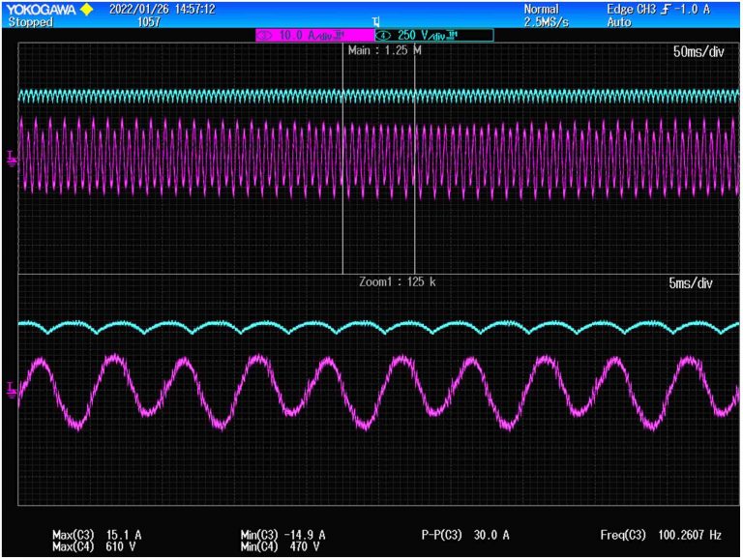Viewport: 743px width, 560px height.
Task: Select the magenta 10.0 A/div channel label
Action: [x=314, y=35]
